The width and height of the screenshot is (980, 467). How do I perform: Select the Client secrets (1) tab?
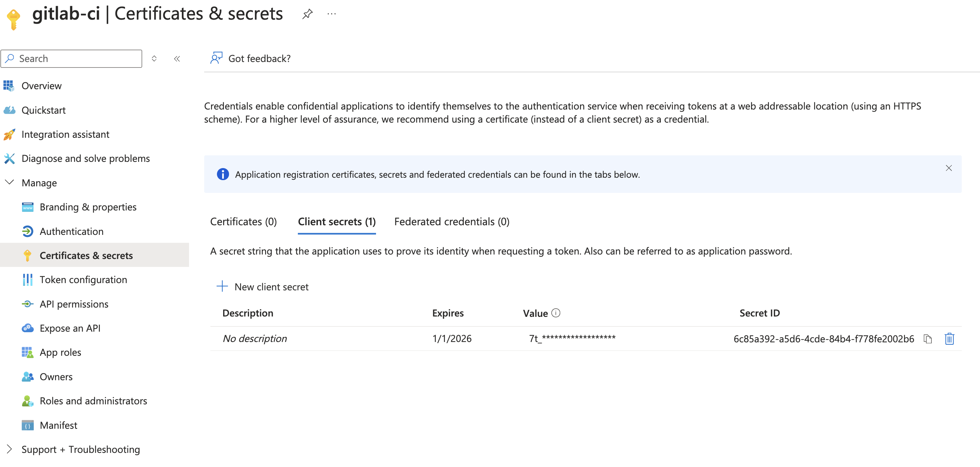(x=337, y=221)
